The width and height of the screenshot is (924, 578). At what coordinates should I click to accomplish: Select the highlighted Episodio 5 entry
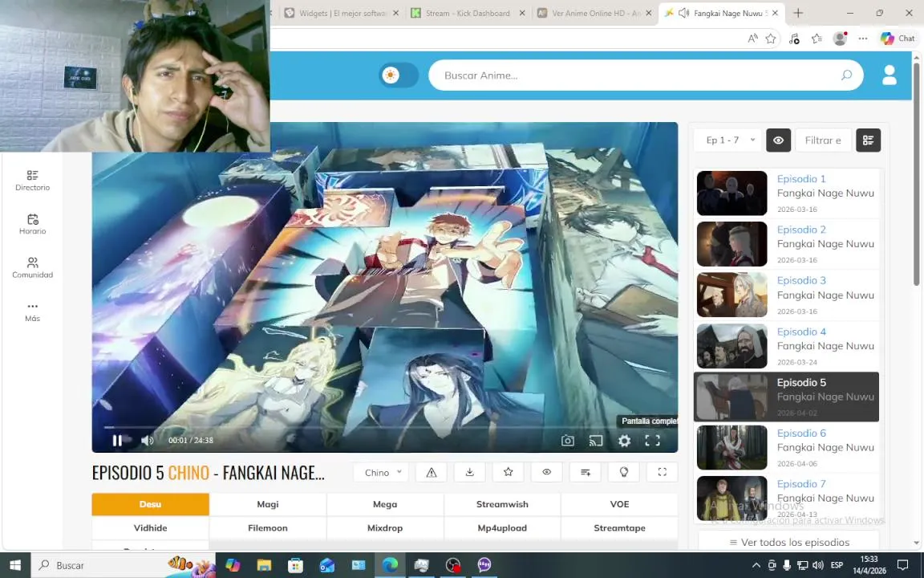[x=787, y=397]
